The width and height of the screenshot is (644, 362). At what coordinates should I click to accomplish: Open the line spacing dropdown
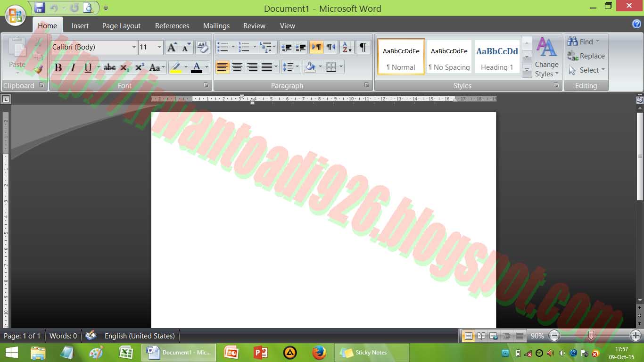291,67
